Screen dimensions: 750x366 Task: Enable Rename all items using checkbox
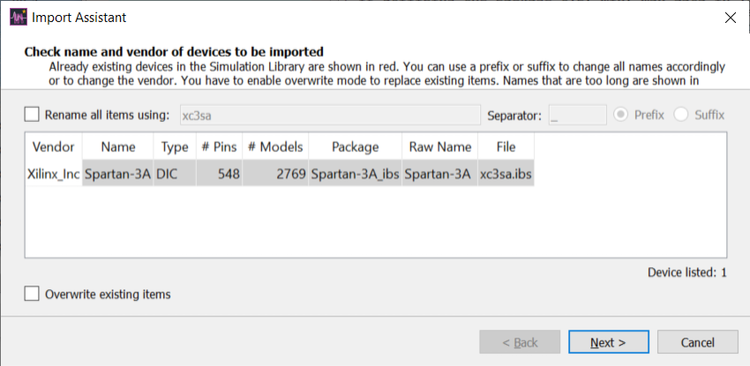click(32, 115)
